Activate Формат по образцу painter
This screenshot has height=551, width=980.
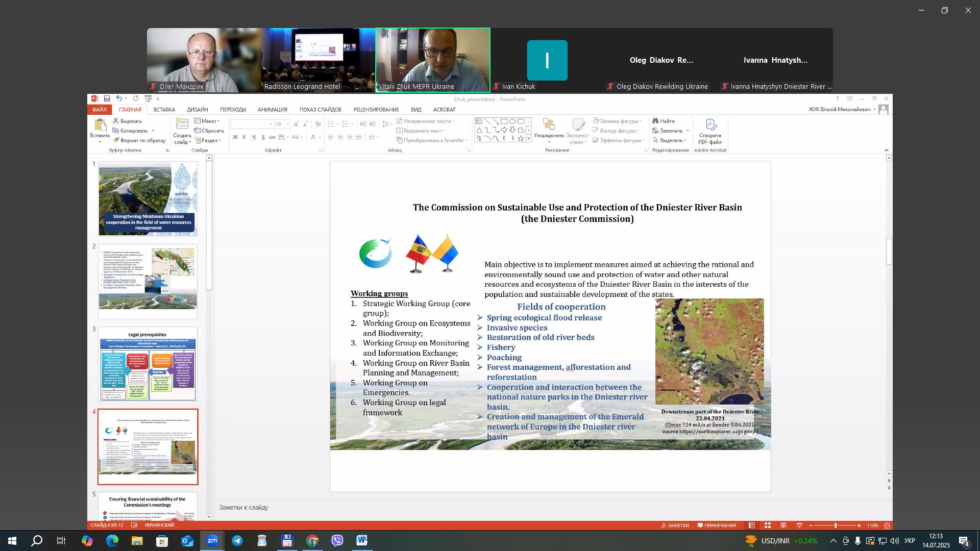pos(139,140)
